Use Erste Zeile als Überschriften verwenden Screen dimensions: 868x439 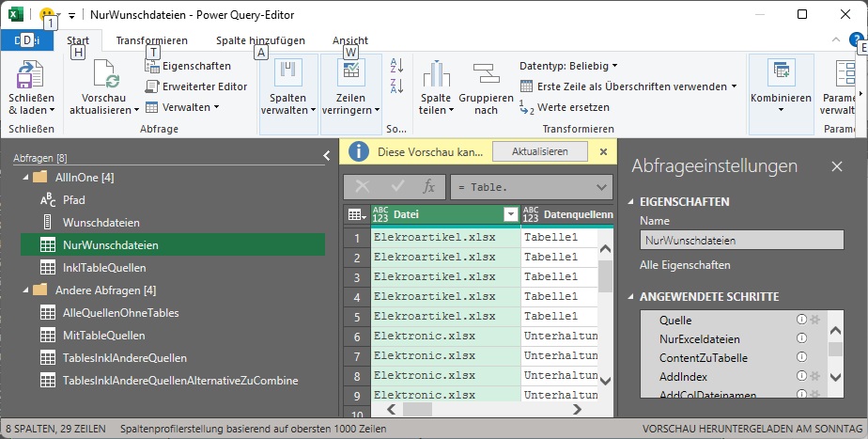[628, 86]
